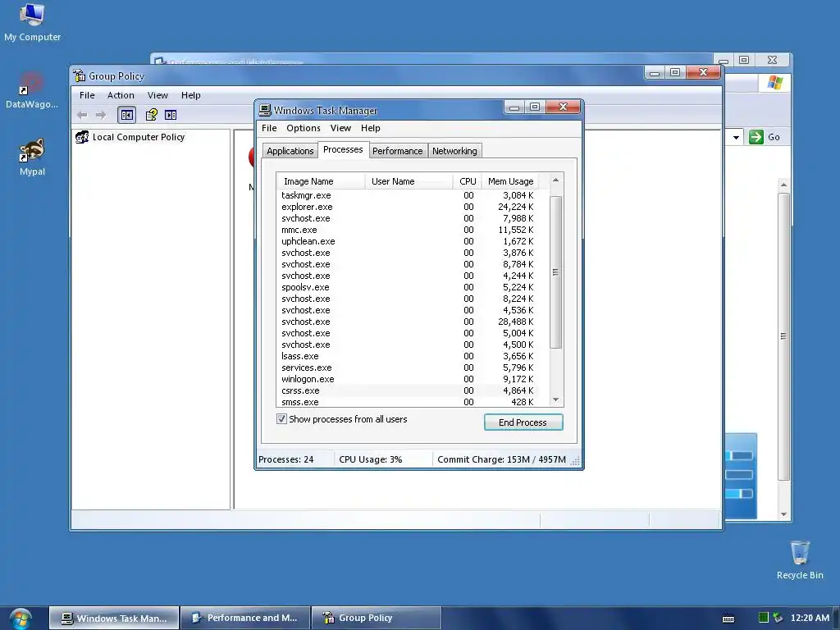Click the 12:20 AM taskbar clock
The width and height of the screenshot is (840, 630).
click(810, 618)
